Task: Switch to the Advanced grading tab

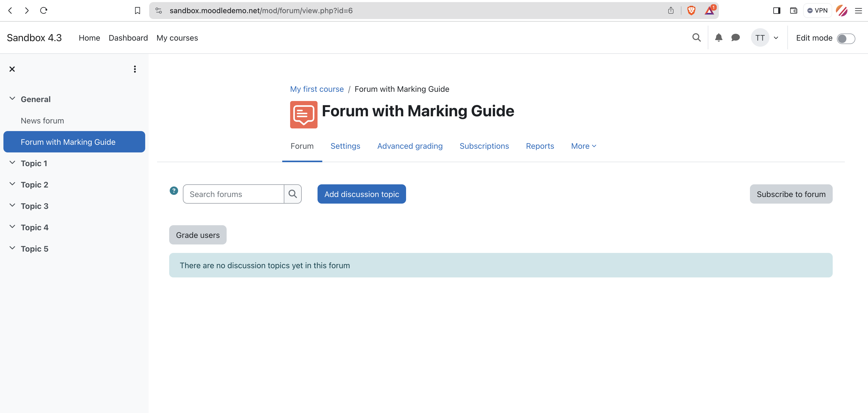Action: [x=410, y=146]
